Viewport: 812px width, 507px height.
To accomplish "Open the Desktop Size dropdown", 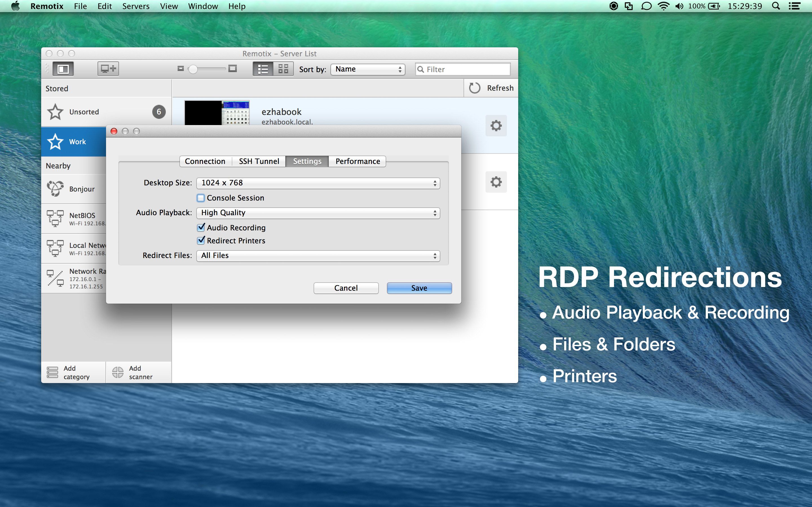I will pos(318,183).
